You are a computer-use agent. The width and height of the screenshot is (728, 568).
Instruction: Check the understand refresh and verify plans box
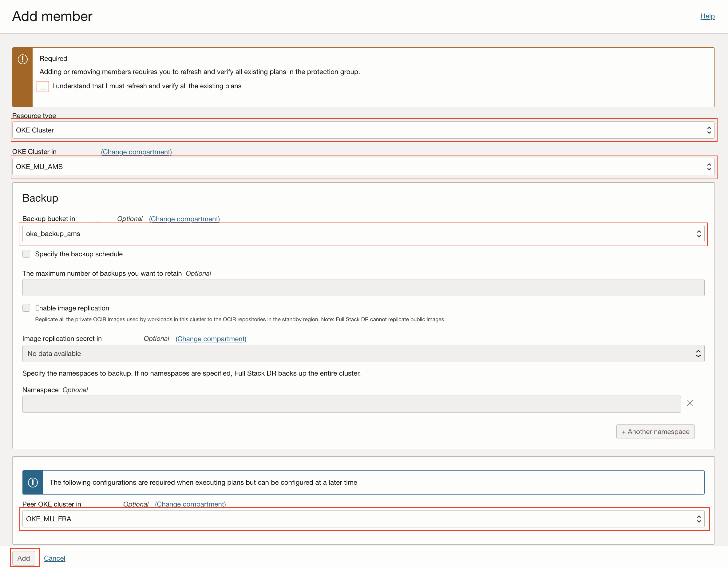coord(43,86)
